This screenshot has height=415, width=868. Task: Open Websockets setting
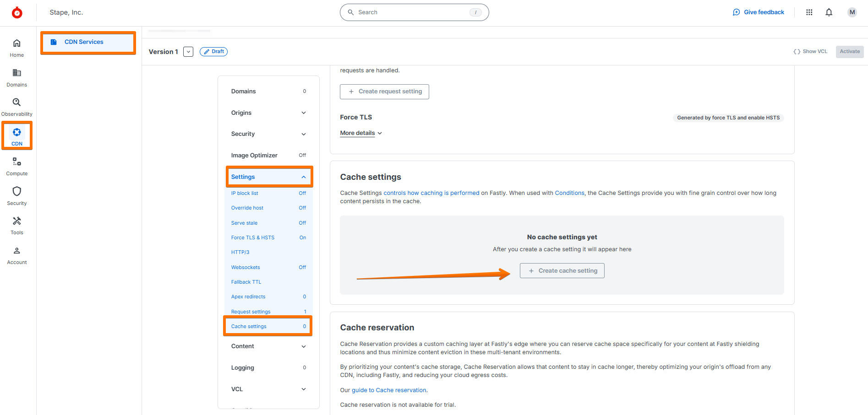(268, 268)
